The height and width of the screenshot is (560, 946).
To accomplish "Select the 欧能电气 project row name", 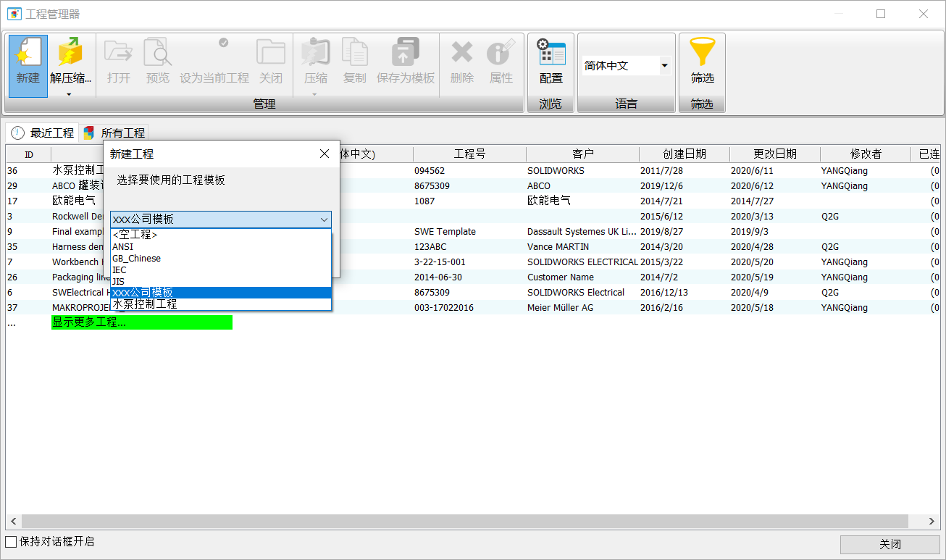I will point(74,201).
